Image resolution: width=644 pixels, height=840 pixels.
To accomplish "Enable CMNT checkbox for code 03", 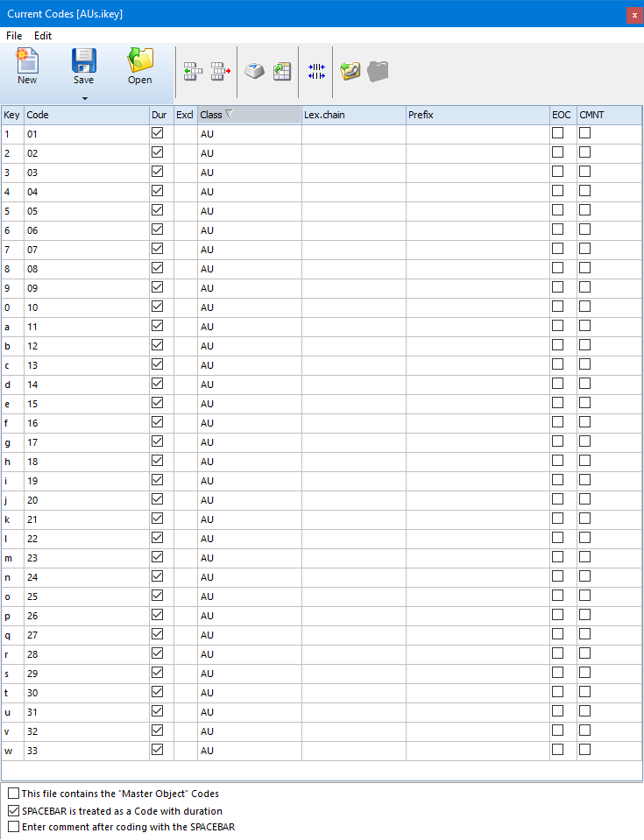I will [x=585, y=172].
